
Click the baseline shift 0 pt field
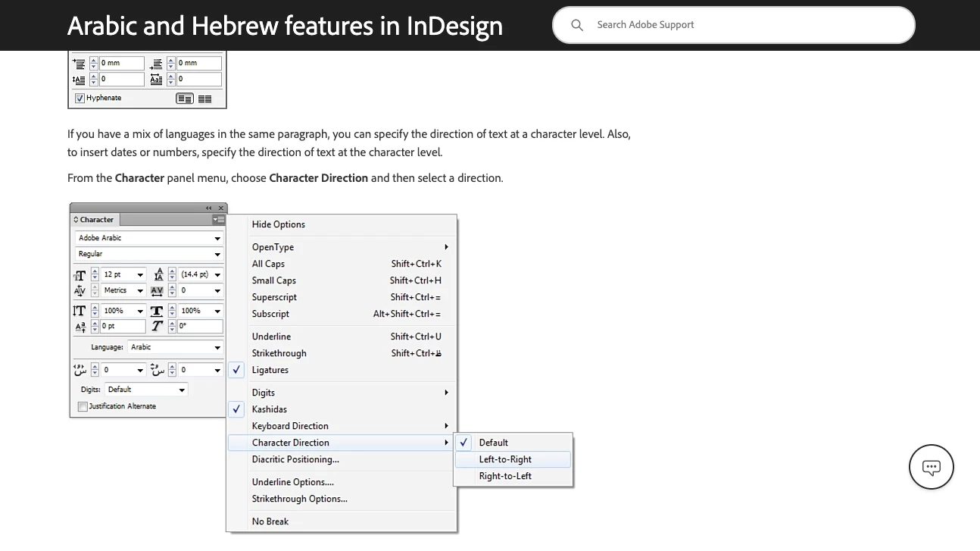click(x=123, y=327)
